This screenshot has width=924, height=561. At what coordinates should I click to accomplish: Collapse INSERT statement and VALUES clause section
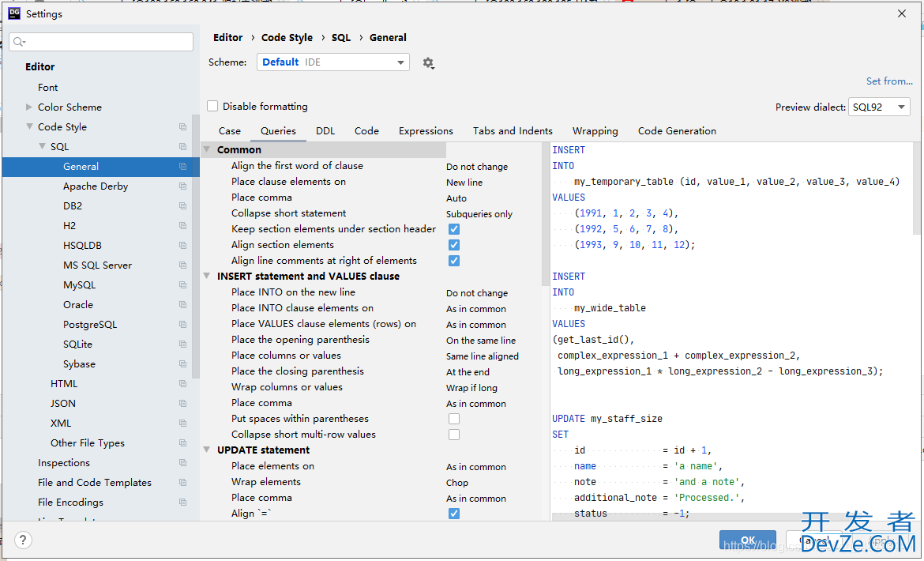tap(207, 276)
